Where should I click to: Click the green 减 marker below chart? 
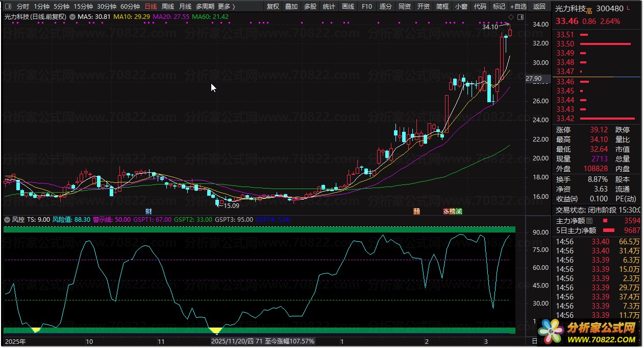(459, 211)
